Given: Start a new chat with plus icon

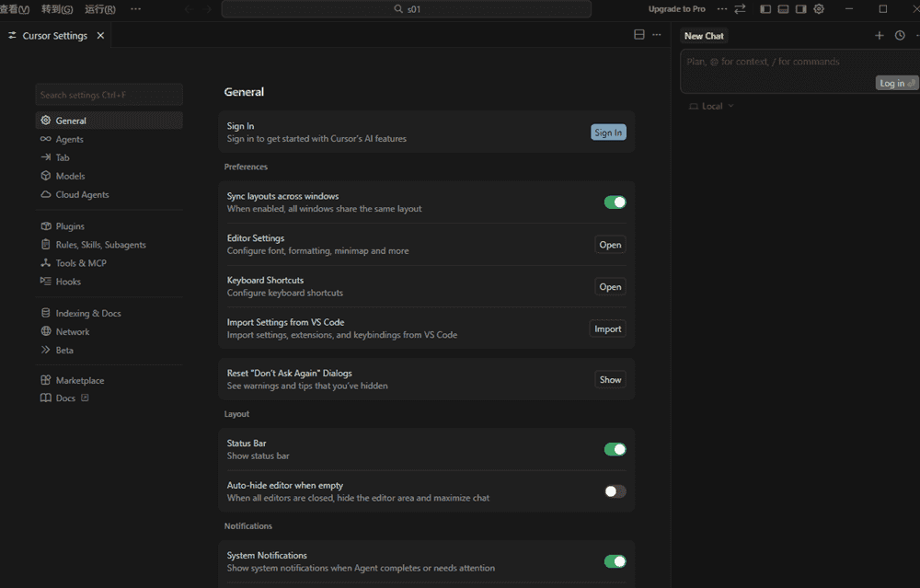Looking at the screenshot, I should pyautogui.click(x=879, y=36).
